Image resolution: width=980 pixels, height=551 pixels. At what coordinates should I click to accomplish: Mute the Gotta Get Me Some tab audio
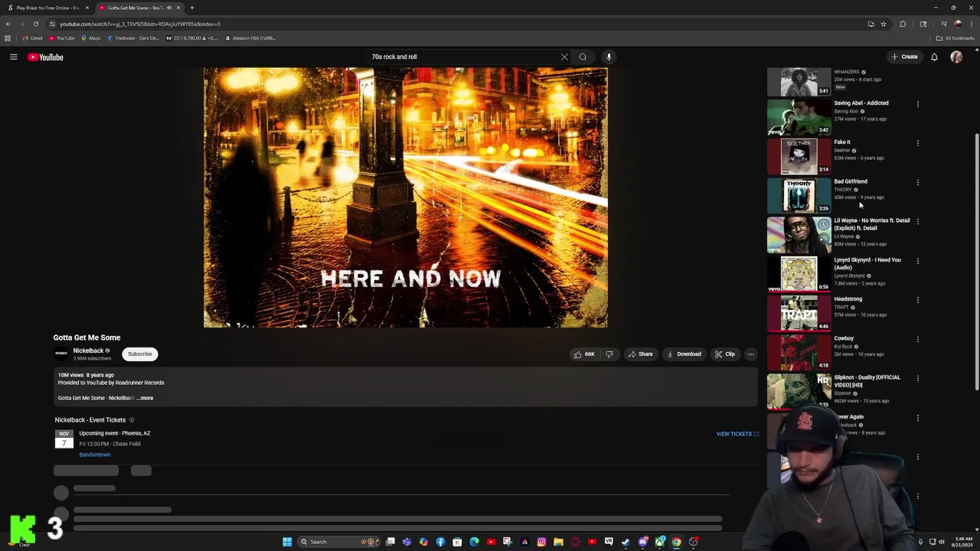point(169,8)
